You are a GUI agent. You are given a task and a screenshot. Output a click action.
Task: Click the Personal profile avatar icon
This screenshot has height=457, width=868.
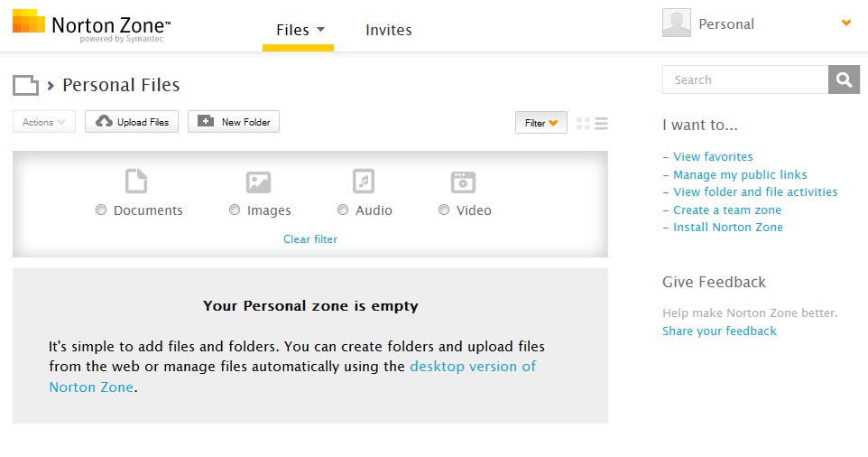[676, 23]
